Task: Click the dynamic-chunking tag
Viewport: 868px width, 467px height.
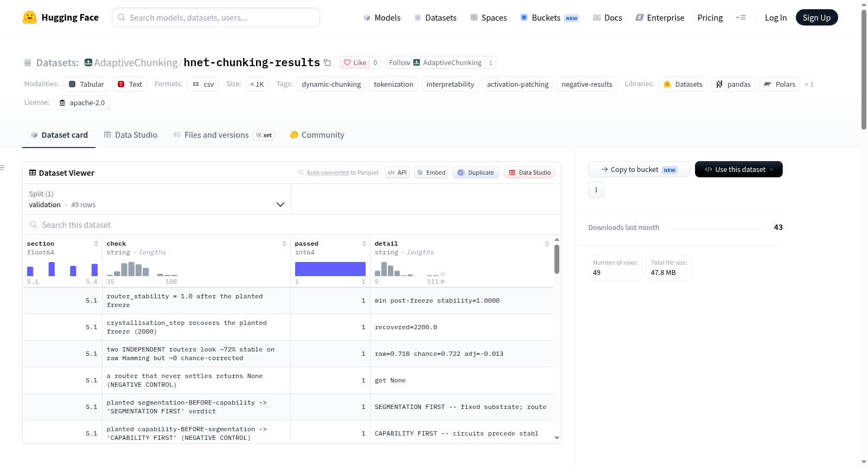Action: coord(331,84)
